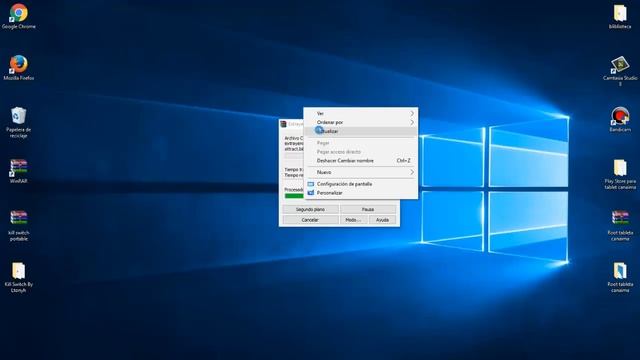The height and width of the screenshot is (360, 640).
Task: Select the Root tableta canaima RAR archive icon
Action: [620, 225]
